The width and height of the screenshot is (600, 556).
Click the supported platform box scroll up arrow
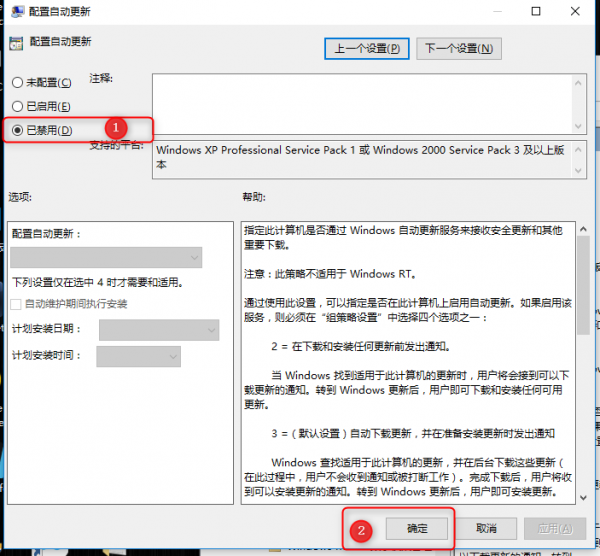pos(578,150)
